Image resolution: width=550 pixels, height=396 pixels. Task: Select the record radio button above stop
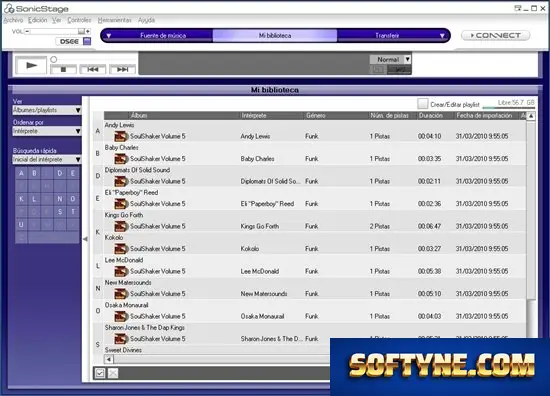(x=54, y=60)
